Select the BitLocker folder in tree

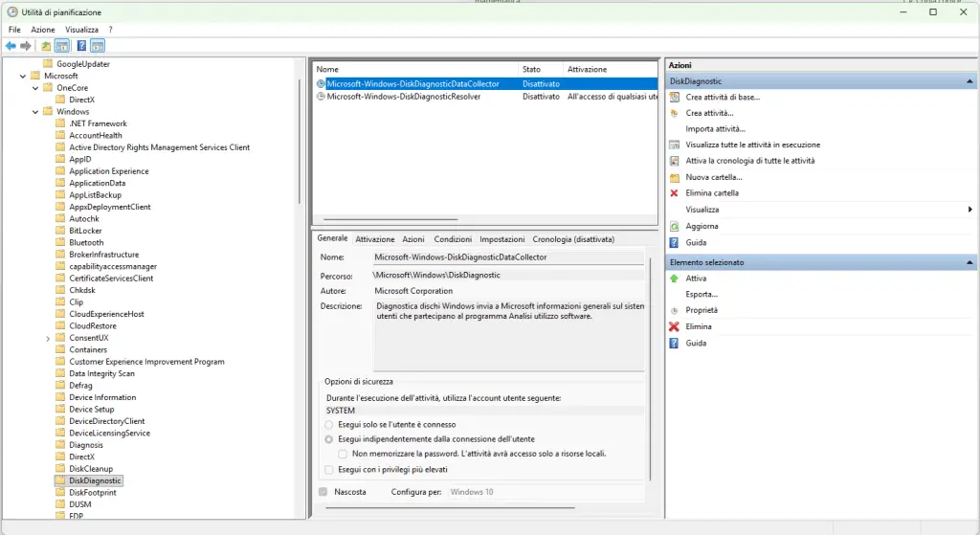(x=85, y=230)
